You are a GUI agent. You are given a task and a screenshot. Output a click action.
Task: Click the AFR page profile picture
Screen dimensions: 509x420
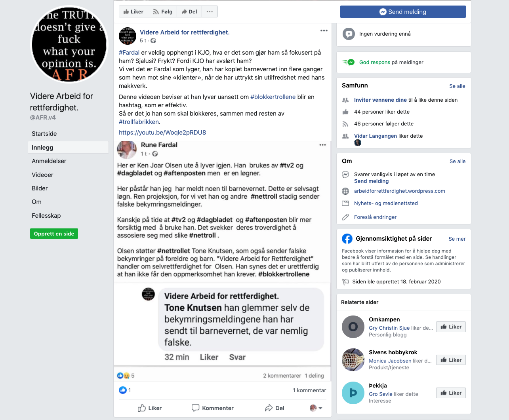click(x=69, y=44)
